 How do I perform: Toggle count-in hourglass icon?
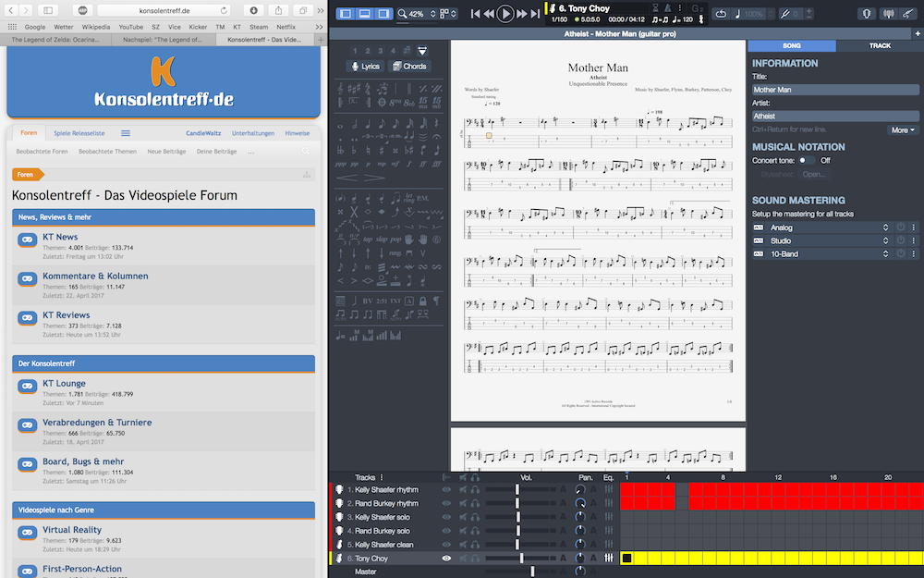655,8
